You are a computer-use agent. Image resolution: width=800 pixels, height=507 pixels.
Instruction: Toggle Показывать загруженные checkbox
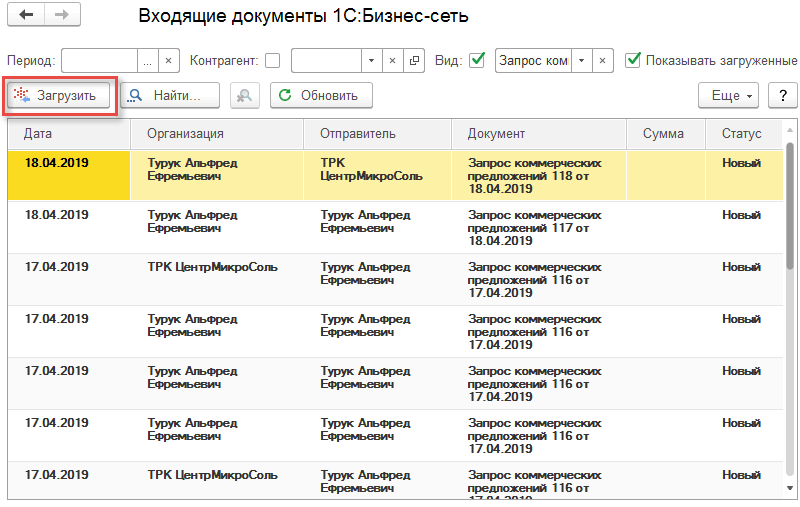tap(632, 61)
